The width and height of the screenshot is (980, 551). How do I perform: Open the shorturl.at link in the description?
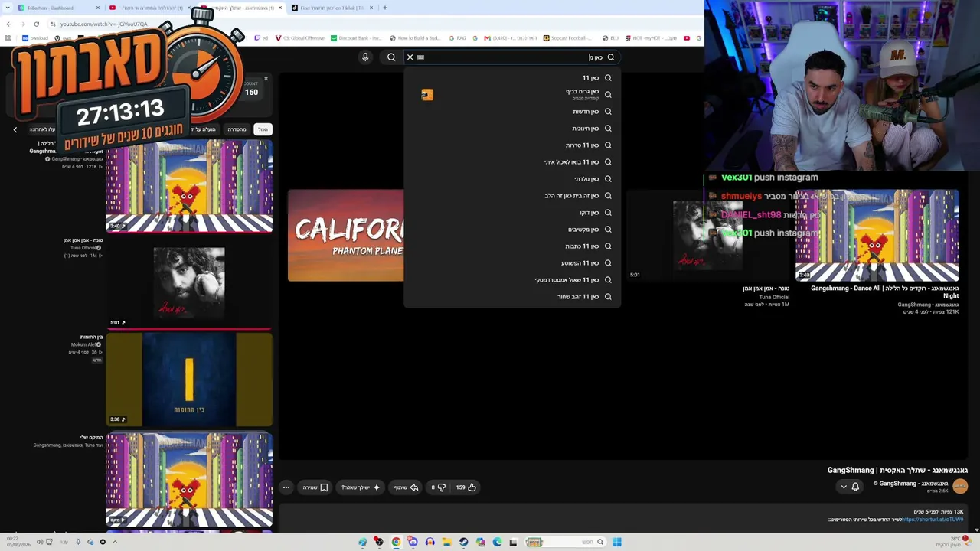point(933,520)
